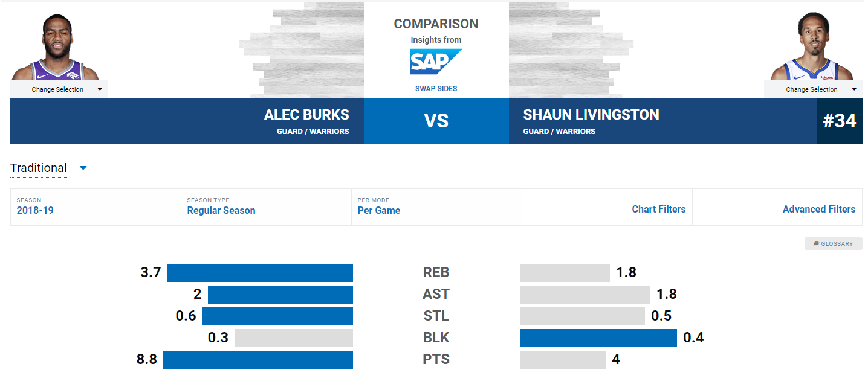Click the GLOSSARY button
Screen dimensions: 868x384
834,244
